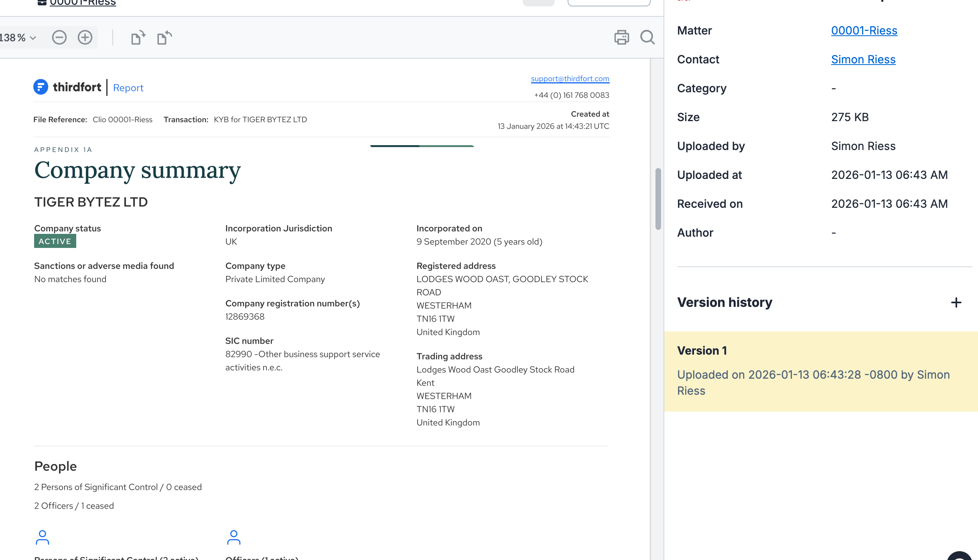Screen dimensions: 978x560
Task: Expand Version history with plus icon
Action: pyautogui.click(x=956, y=302)
